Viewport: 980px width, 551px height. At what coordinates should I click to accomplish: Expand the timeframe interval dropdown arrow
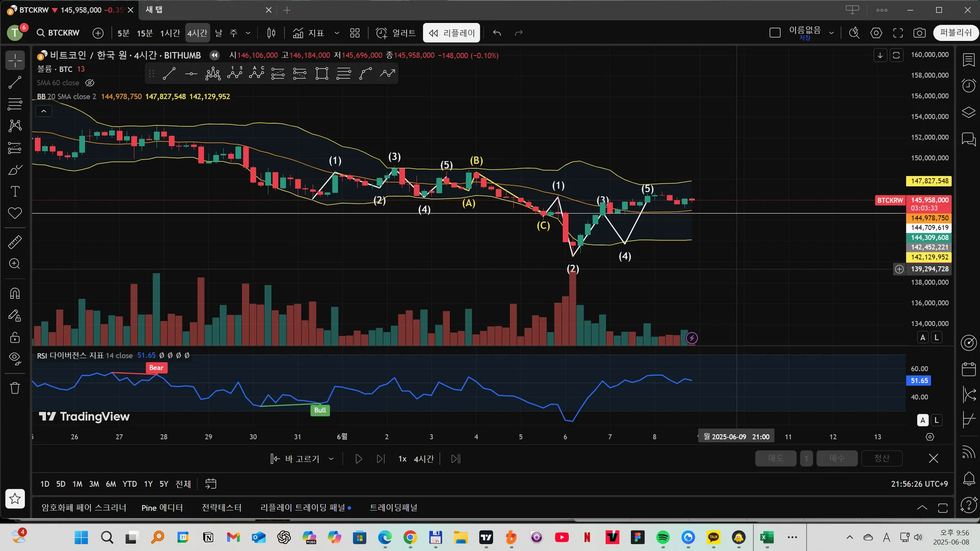248,33
